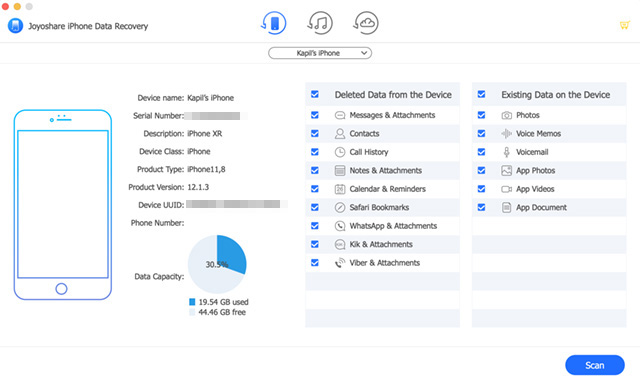Screen dimensions: 640x382
Task: Click the iPhone device illustration
Action: 62,205
